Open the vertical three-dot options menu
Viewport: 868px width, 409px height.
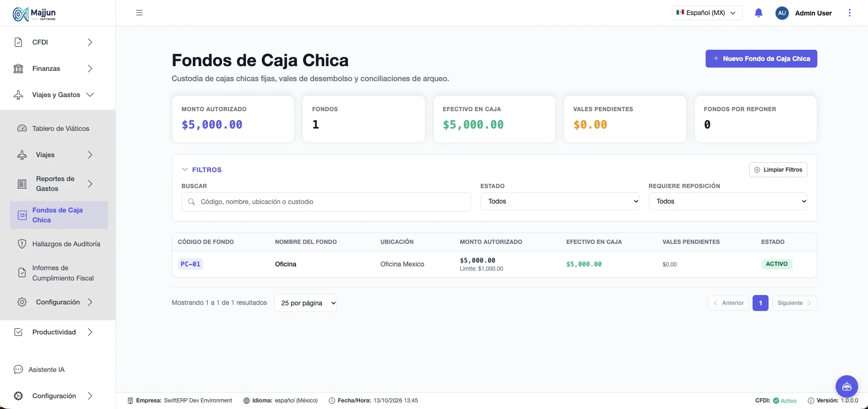tap(850, 13)
